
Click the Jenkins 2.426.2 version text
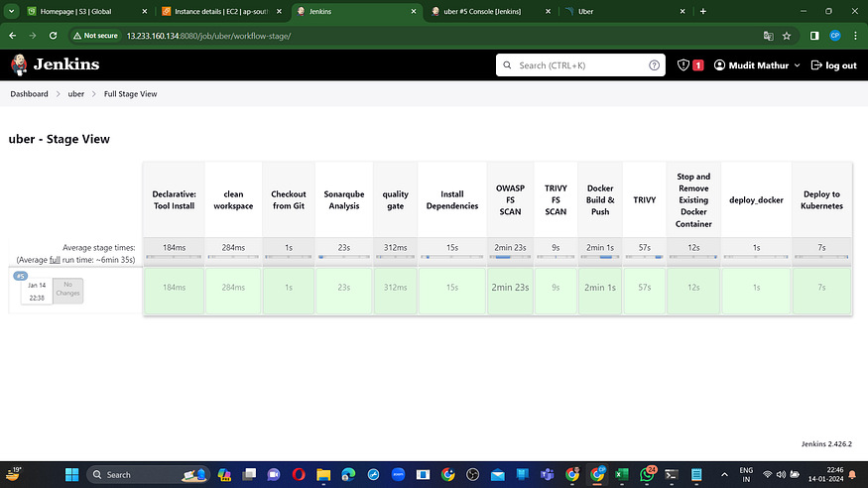coord(826,443)
